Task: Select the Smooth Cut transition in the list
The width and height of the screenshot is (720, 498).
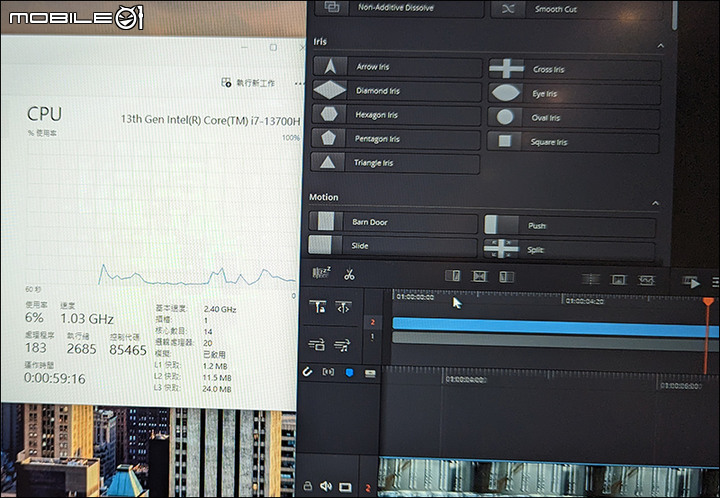Action: point(577,9)
